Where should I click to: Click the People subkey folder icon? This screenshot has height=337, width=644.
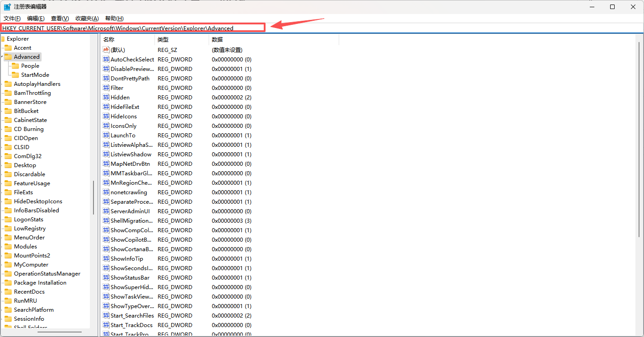(x=15, y=66)
